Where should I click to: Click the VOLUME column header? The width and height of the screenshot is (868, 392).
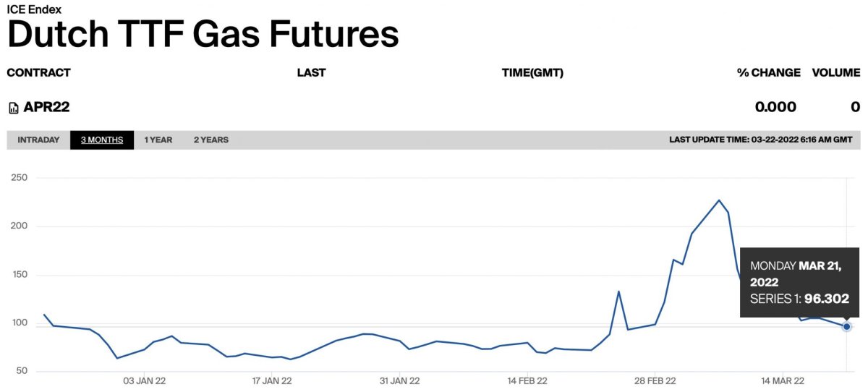click(x=835, y=72)
